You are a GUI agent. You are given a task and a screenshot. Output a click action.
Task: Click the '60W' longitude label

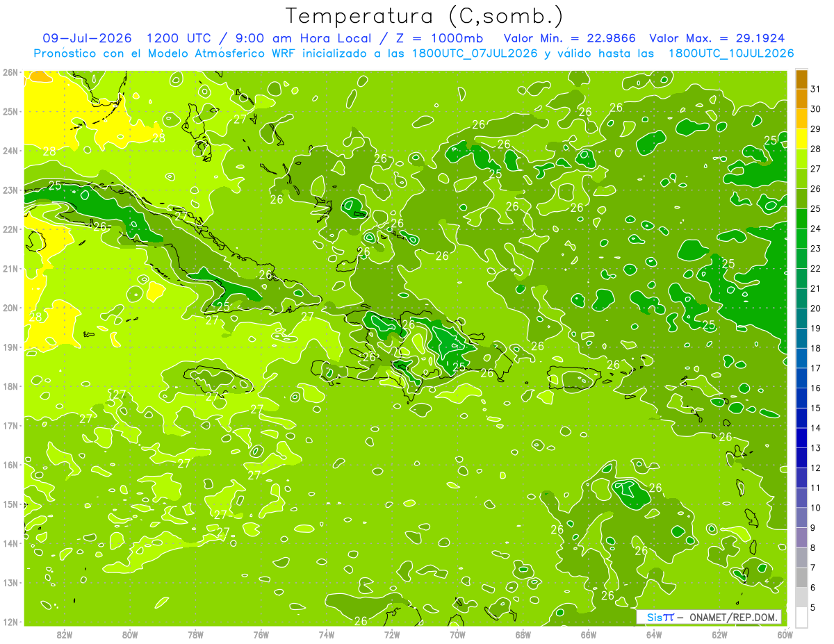pos(785,634)
